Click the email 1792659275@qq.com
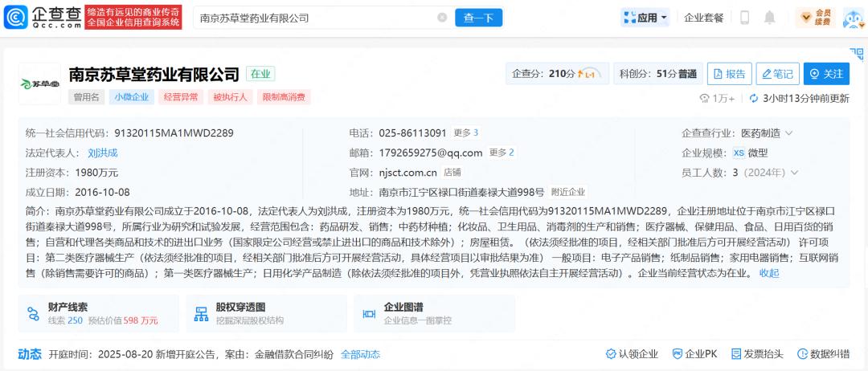Screen dimensions: 868x371 [x=431, y=153]
